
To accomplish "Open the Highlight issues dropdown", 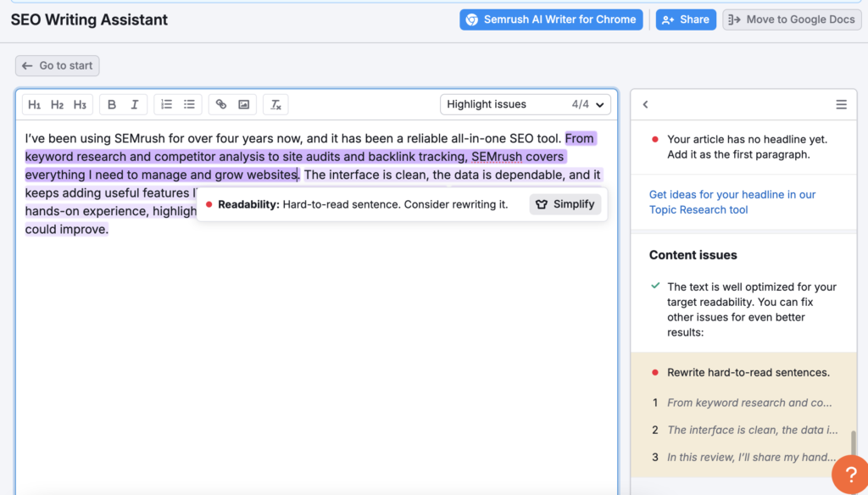I will 526,104.
